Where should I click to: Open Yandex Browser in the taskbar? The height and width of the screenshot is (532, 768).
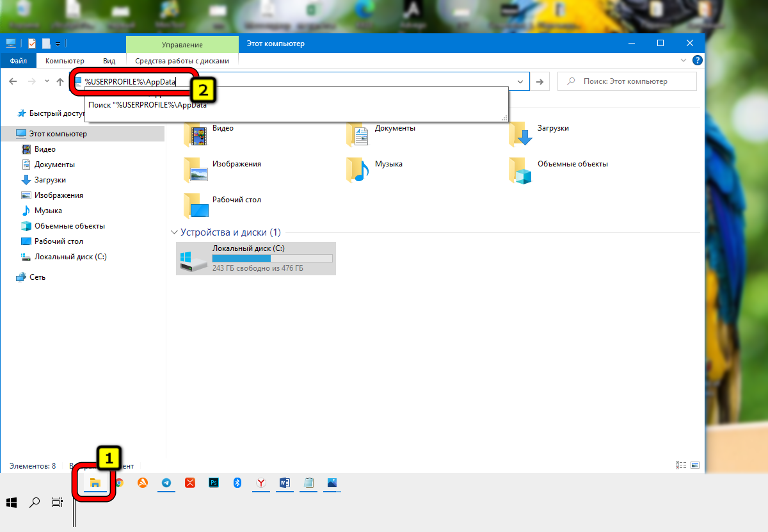[x=261, y=483]
